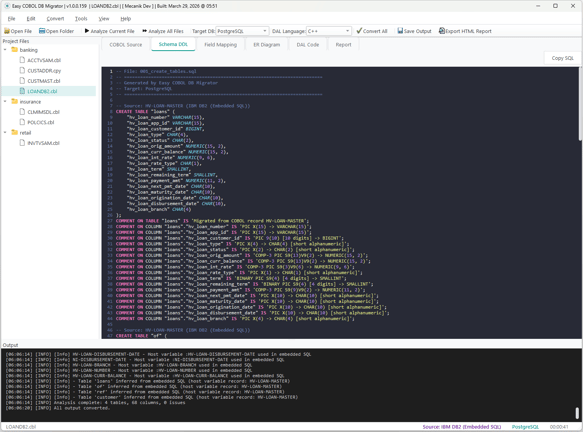Open the Tools menu
The image size is (583, 432).
point(81,19)
